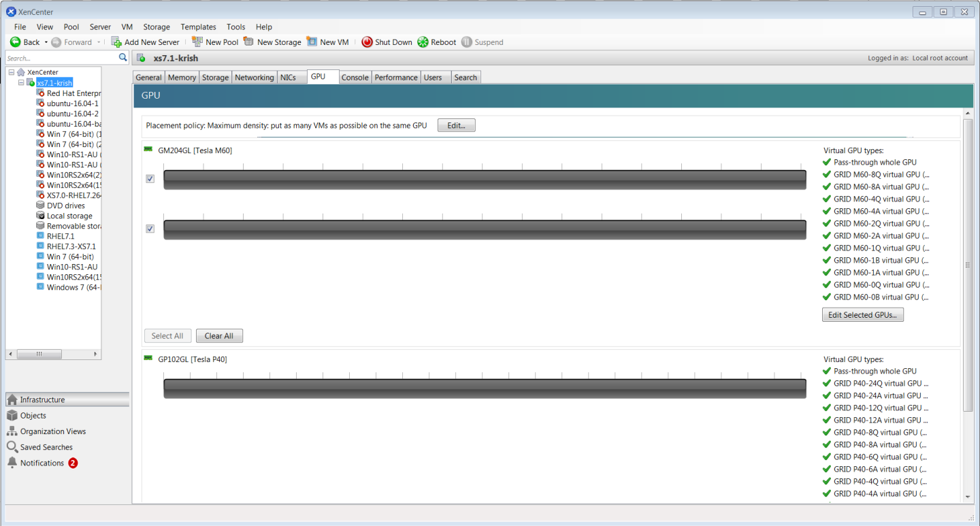980x526 pixels.
Task: Click the New Storage icon
Action: click(248, 42)
